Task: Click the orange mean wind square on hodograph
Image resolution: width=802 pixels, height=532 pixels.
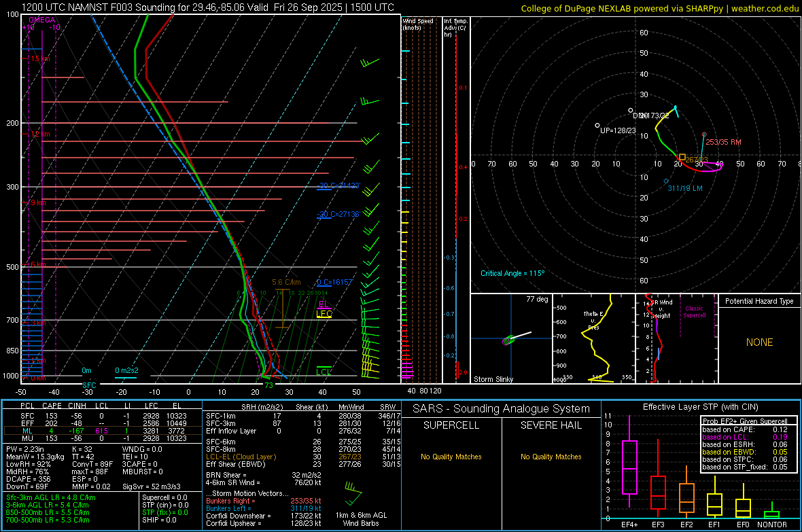Action: [x=682, y=157]
